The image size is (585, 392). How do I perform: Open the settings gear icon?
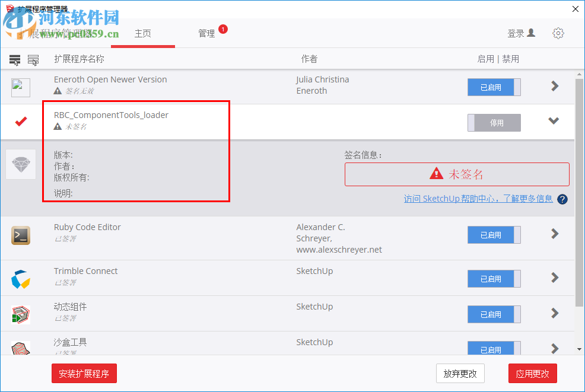(x=558, y=33)
